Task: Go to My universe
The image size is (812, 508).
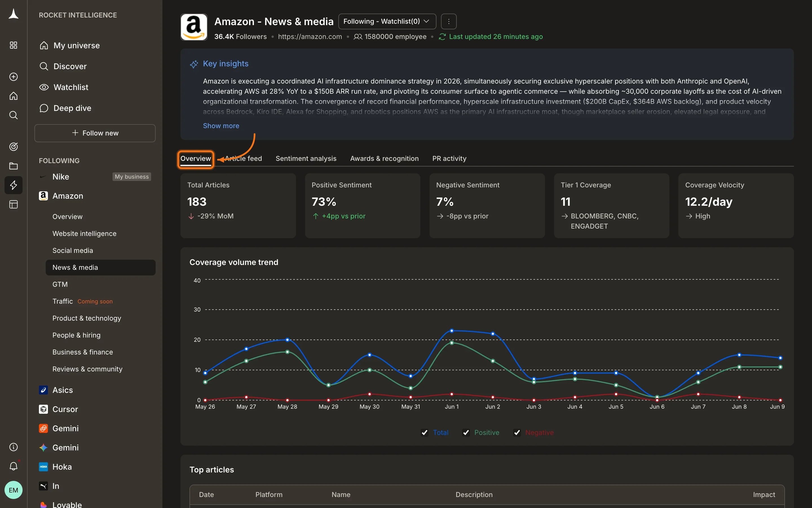Action: tap(76, 45)
